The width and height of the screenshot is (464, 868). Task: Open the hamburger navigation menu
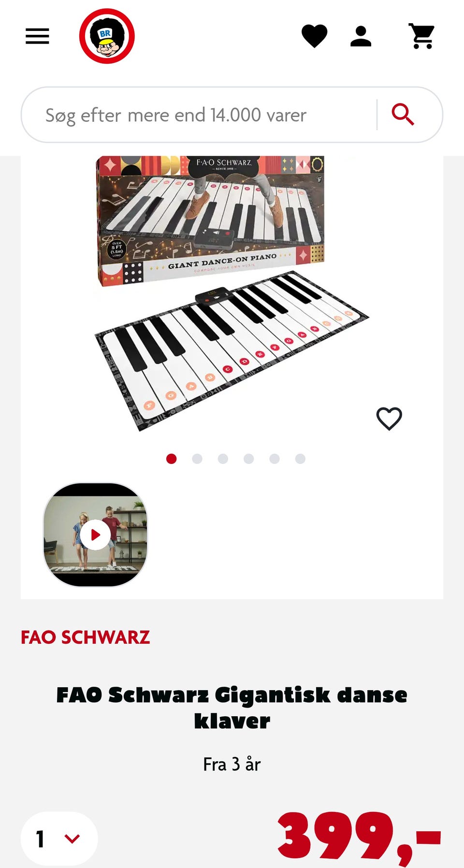[37, 36]
